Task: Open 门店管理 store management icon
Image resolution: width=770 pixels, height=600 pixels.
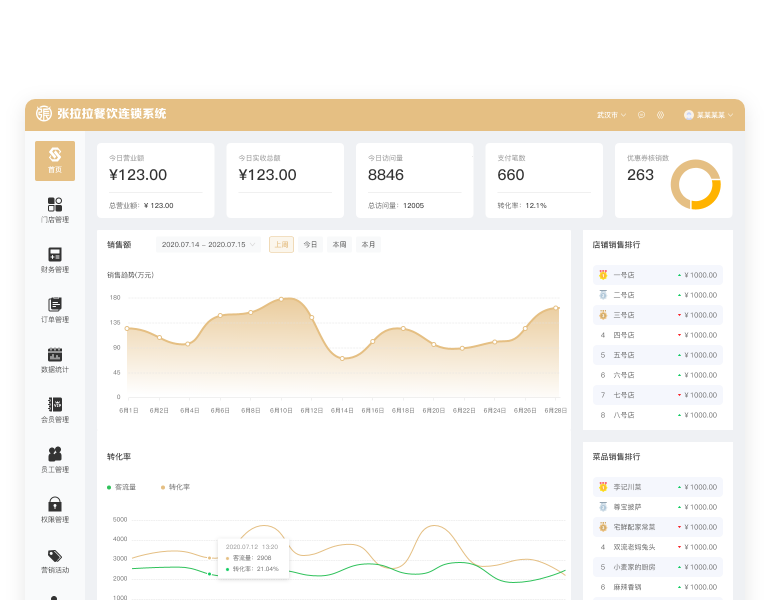Action: pyautogui.click(x=55, y=210)
